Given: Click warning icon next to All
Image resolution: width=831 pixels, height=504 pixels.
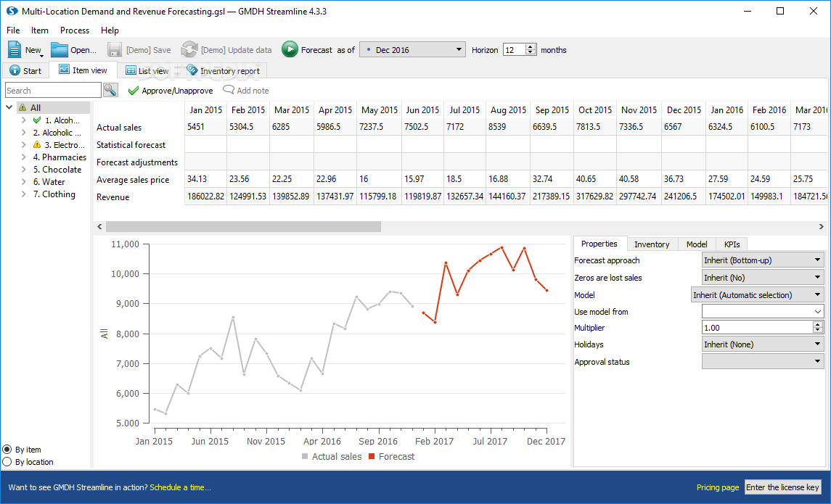Looking at the screenshot, I should point(22,107).
